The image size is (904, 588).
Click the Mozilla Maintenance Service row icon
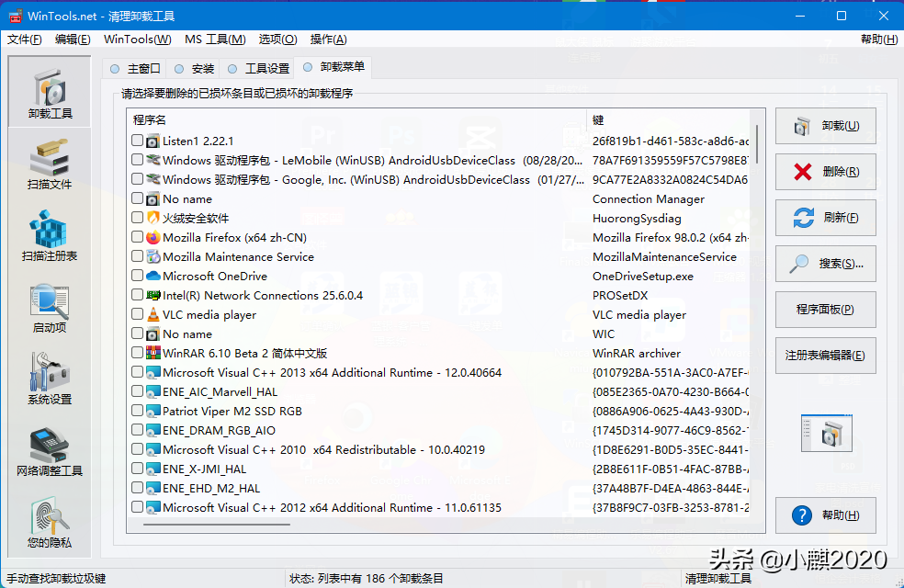click(x=153, y=256)
